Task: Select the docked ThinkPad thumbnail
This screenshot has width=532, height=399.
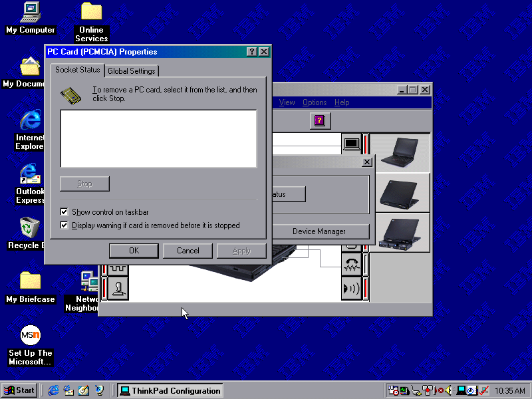Action: [400, 233]
